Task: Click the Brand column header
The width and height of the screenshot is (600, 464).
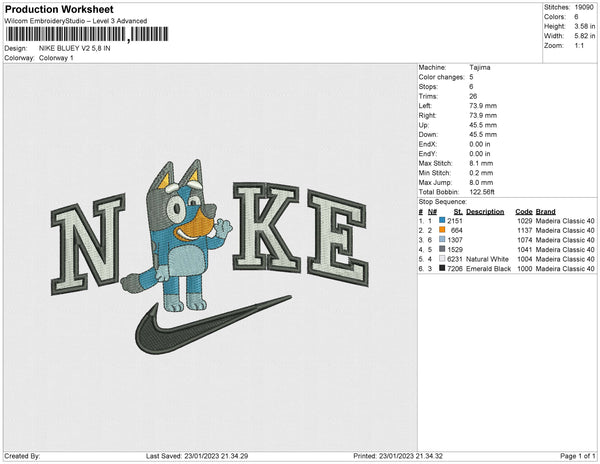Action: [545, 211]
